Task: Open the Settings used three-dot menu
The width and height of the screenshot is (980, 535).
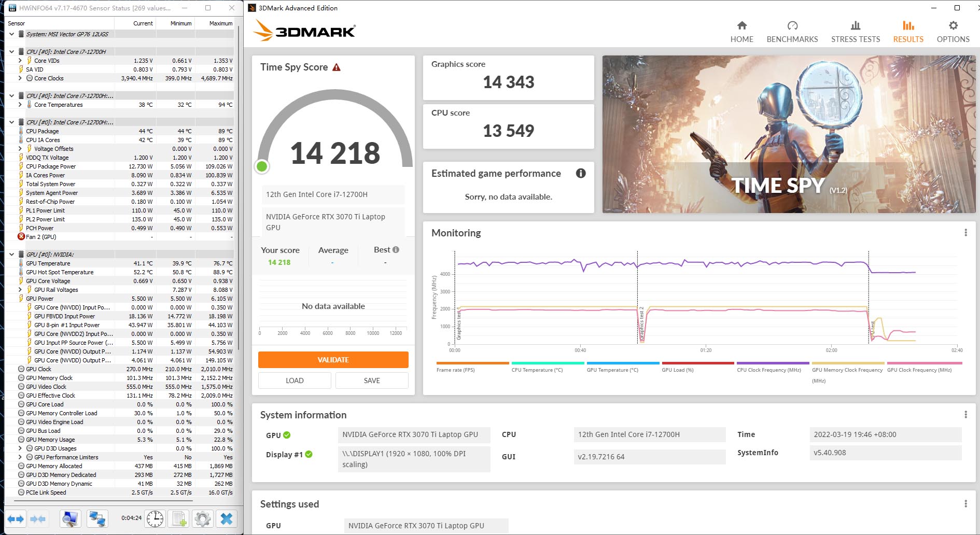Action: click(x=965, y=504)
